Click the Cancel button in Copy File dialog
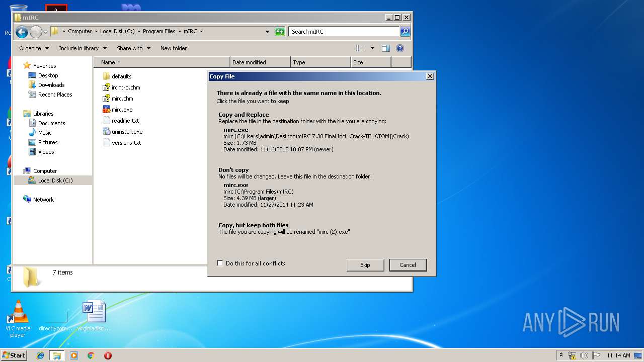The width and height of the screenshot is (644, 362). coord(408,265)
